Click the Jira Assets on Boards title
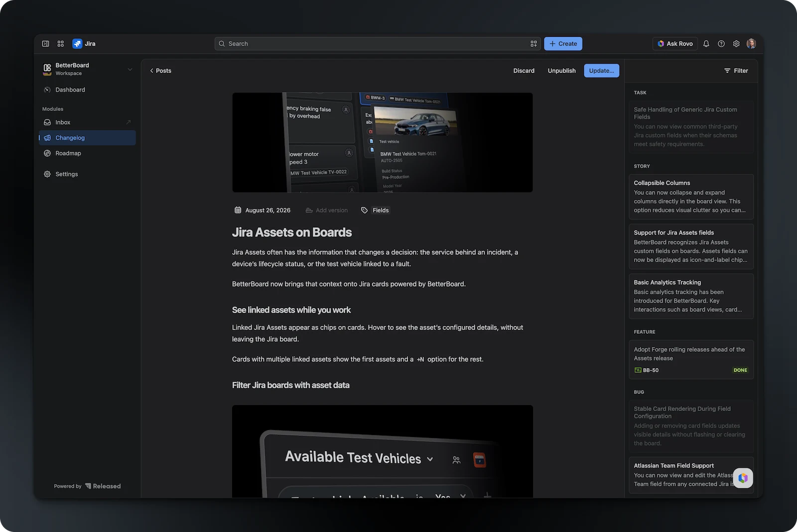 [x=292, y=232]
